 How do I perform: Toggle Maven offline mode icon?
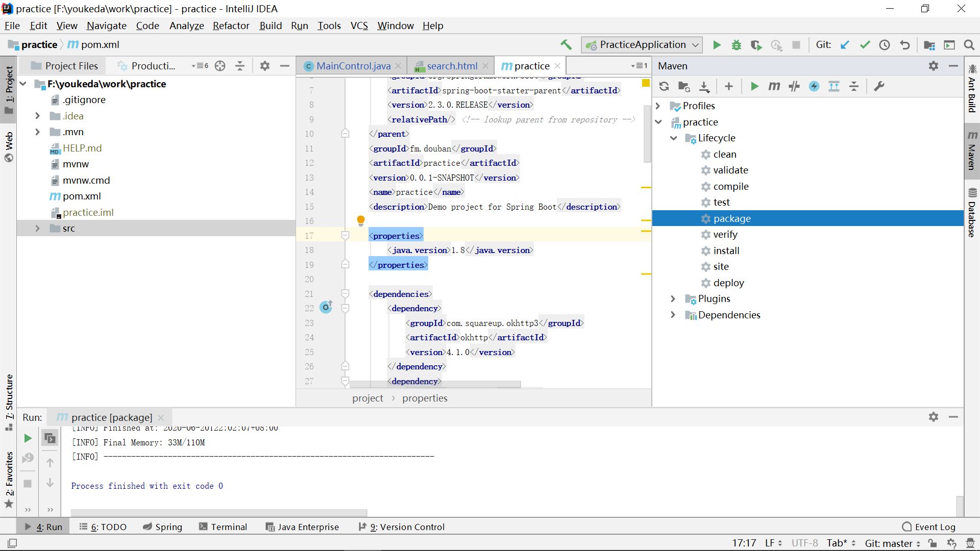pyautogui.click(x=794, y=86)
